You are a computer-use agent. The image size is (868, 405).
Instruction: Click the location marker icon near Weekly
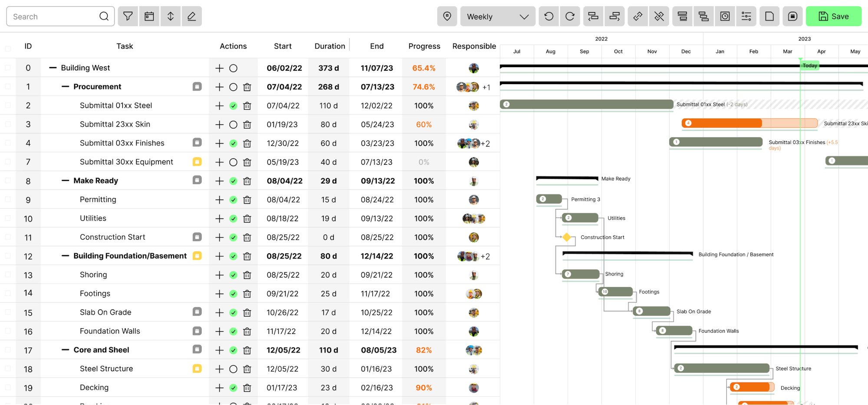447,16
